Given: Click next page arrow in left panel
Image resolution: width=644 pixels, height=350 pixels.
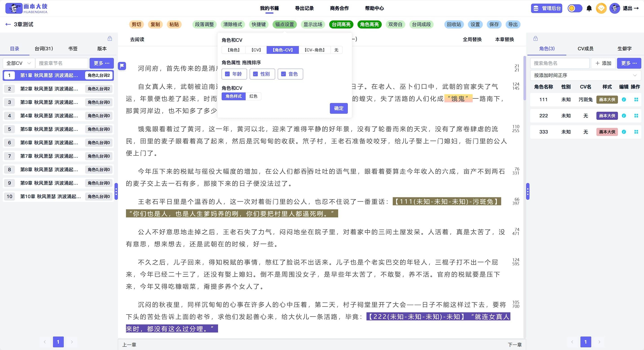Looking at the screenshot, I should (72, 342).
